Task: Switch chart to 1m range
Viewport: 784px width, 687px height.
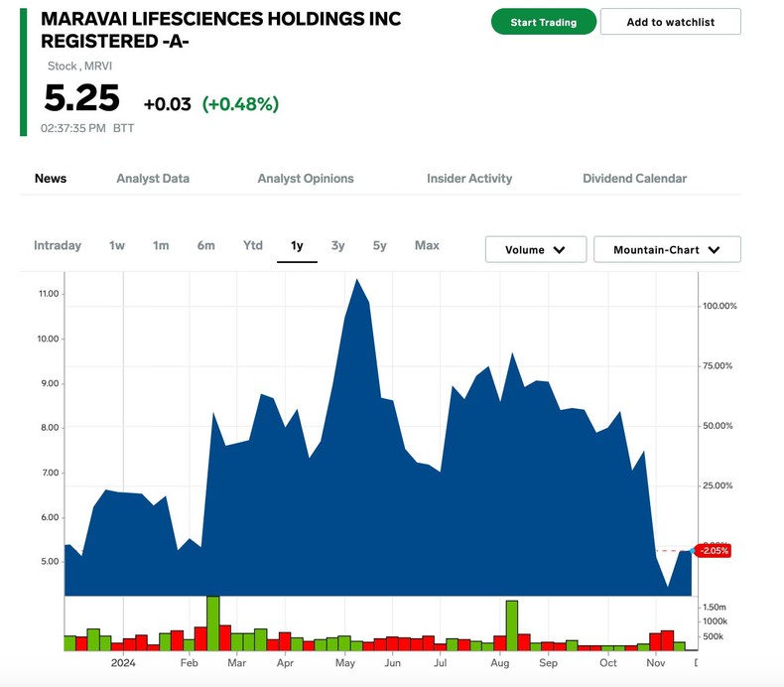Action: tap(161, 245)
